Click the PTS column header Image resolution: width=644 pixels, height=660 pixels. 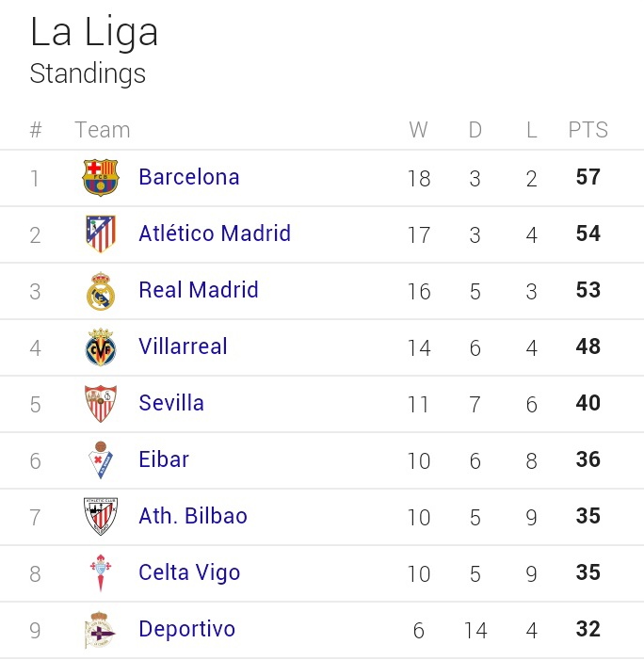point(588,129)
